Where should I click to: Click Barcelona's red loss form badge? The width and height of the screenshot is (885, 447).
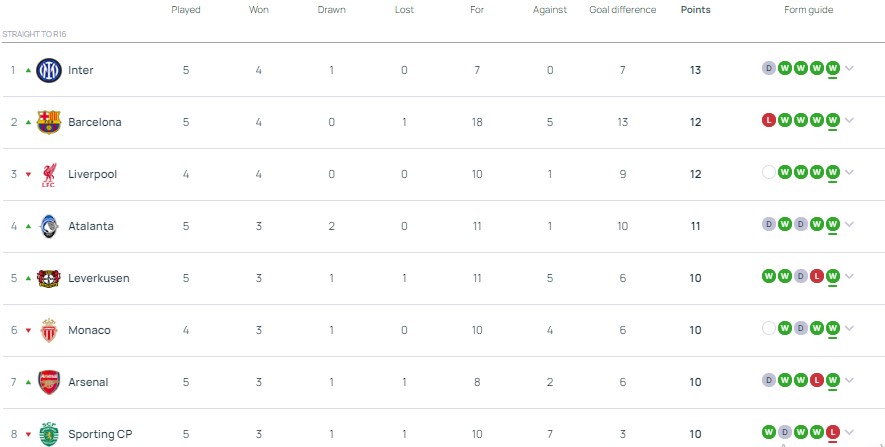click(x=769, y=121)
